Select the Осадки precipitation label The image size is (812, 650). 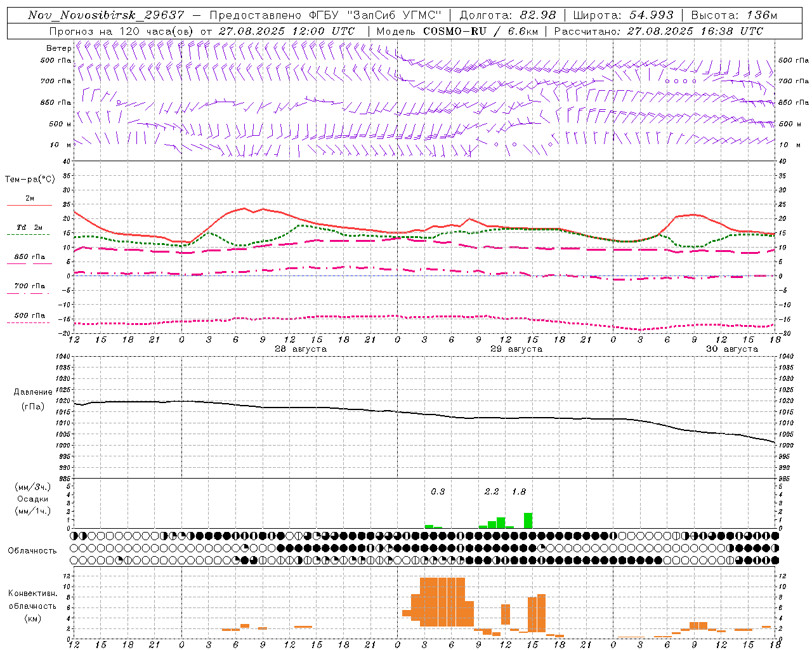point(33,499)
